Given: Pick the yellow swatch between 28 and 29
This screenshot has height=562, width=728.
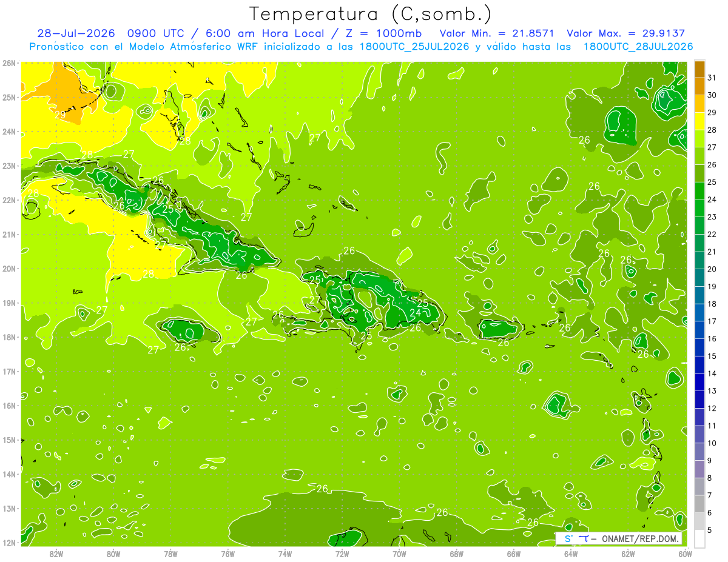Looking at the screenshot, I should point(699,121).
